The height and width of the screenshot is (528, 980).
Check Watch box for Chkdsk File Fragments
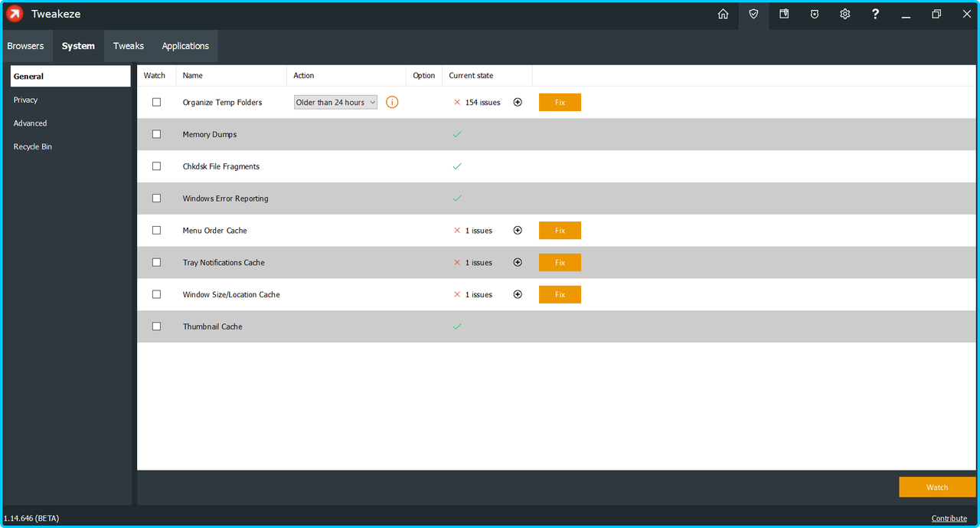tap(157, 166)
